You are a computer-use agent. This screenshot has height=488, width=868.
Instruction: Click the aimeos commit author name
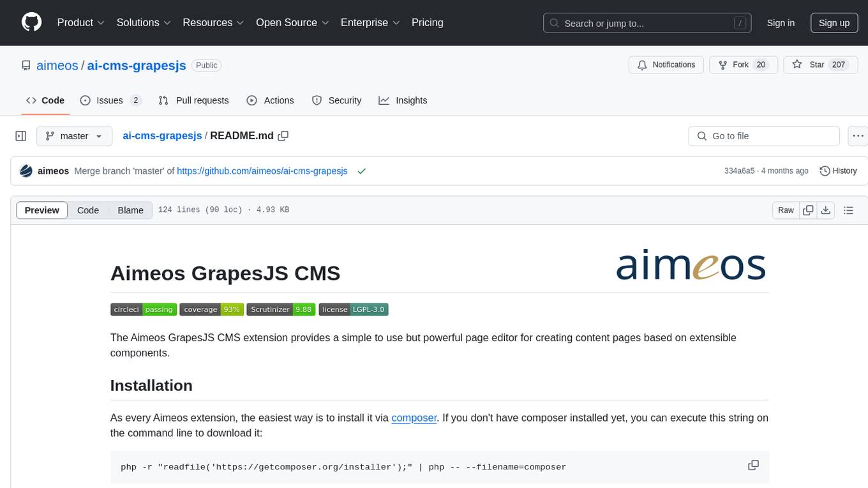pyautogui.click(x=54, y=171)
